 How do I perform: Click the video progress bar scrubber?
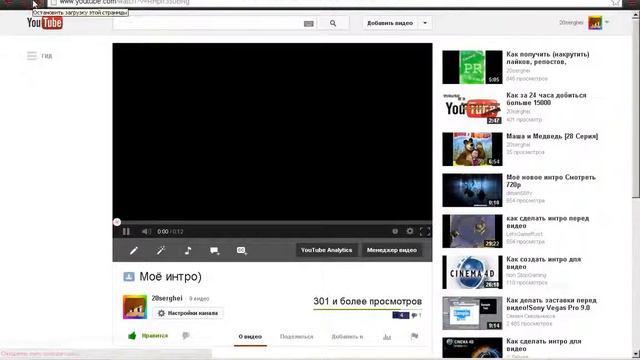point(117,222)
